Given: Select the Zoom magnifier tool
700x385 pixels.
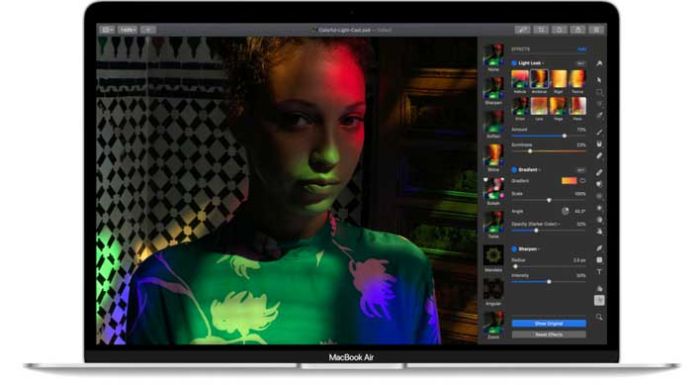Looking at the screenshot, I should coord(599,317).
